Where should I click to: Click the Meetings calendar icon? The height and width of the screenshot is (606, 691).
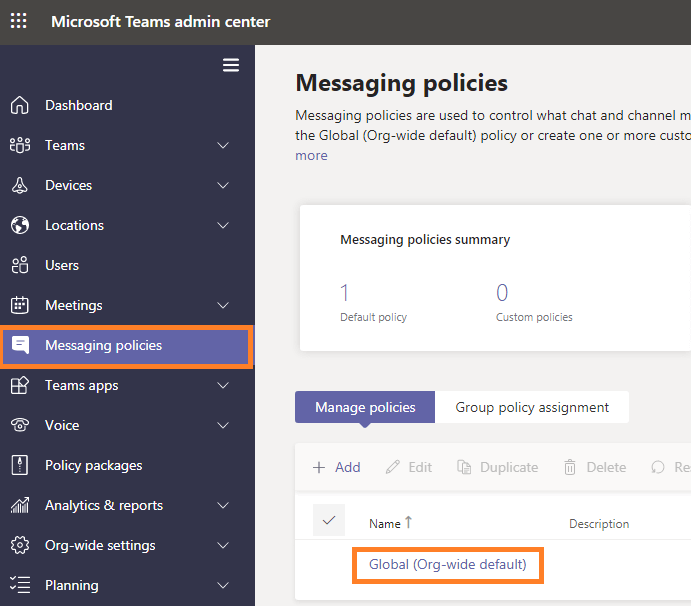(x=20, y=305)
